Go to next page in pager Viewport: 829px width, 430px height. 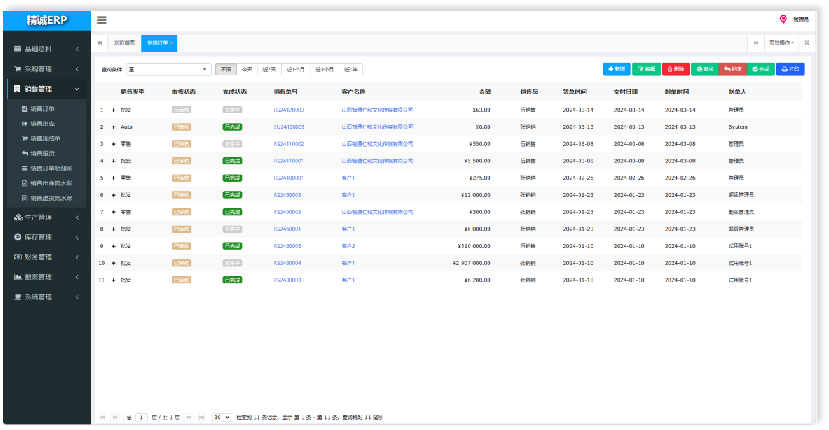pyautogui.click(x=189, y=417)
